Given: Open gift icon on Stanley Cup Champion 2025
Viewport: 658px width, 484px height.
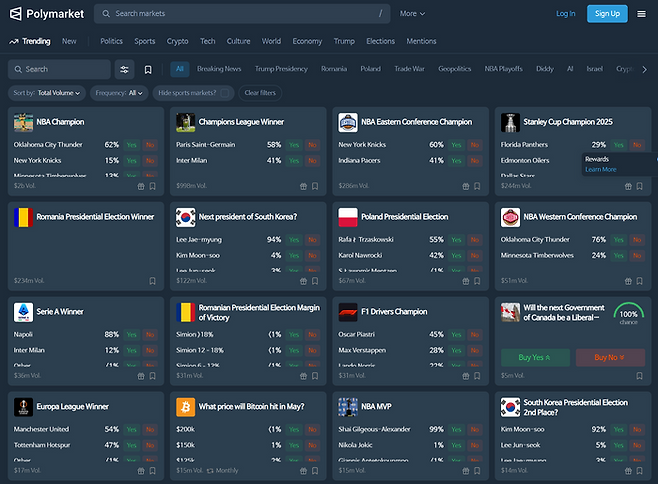Looking at the screenshot, I should click(x=628, y=186).
